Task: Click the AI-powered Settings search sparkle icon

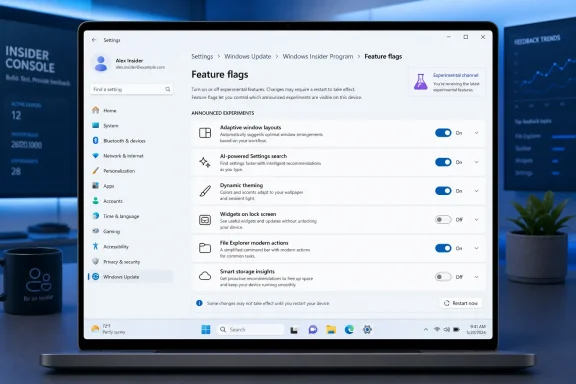Action: (x=205, y=162)
